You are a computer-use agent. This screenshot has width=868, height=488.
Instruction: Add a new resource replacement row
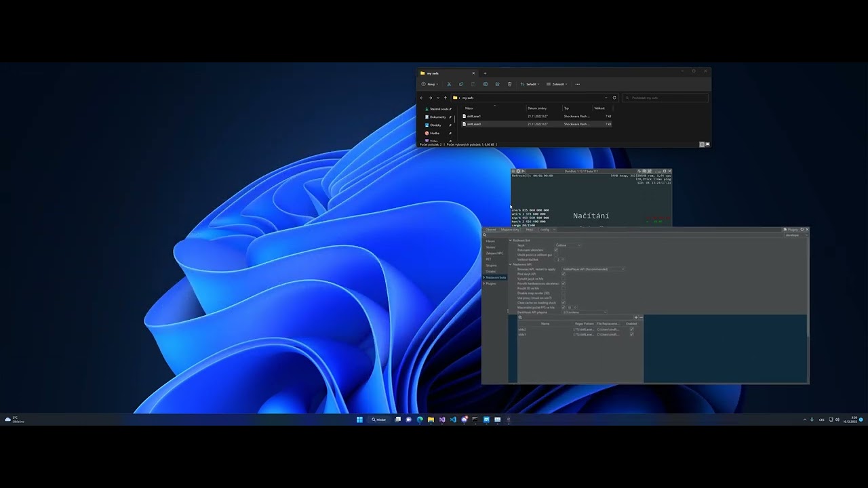point(636,317)
